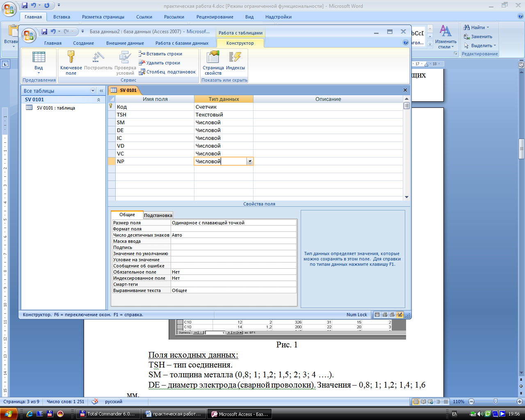Switch to Total Commander in taskbar
525x420 pixels.
(108, 414)
